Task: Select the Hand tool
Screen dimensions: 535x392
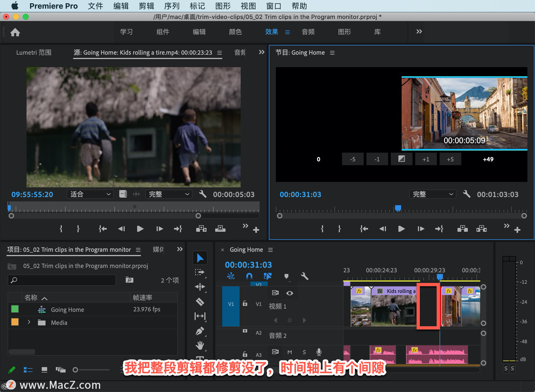Action: pos(200,346)
